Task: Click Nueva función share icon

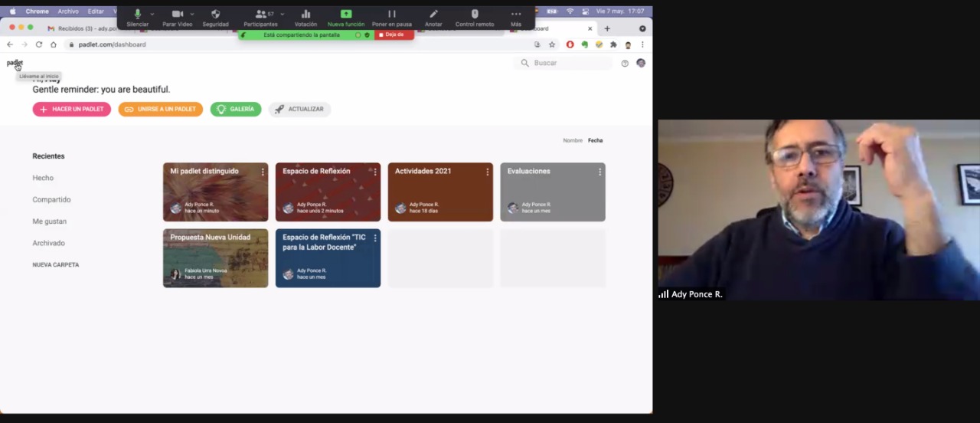Action: tap(346, 14)
